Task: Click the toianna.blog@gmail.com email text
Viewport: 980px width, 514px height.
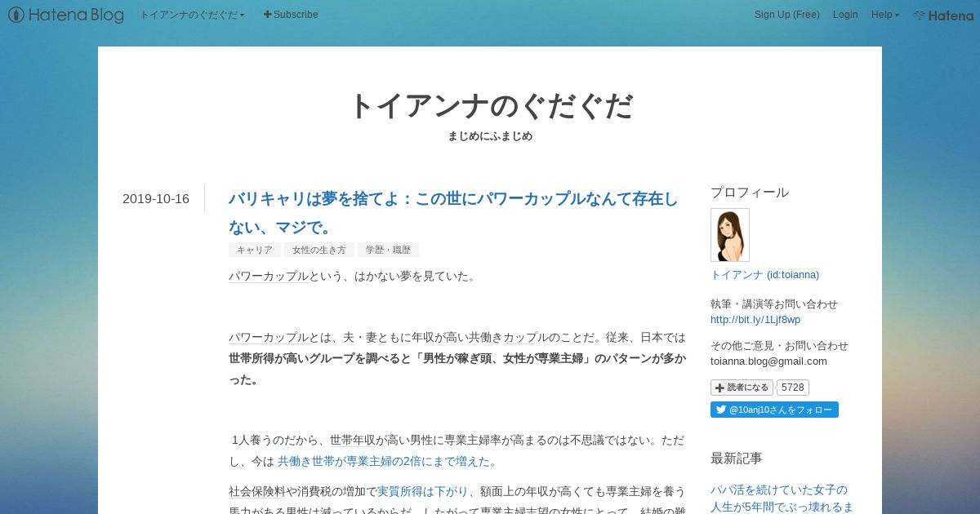Action: [768, 361]
